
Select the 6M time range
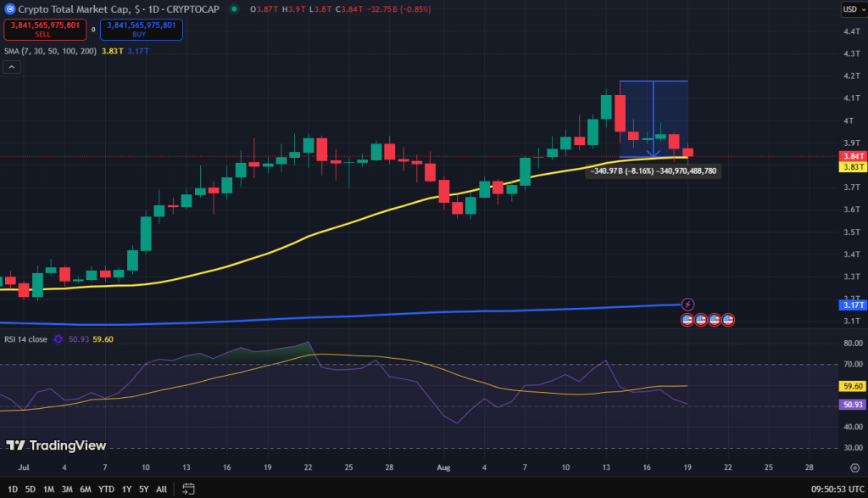(86, 490)
